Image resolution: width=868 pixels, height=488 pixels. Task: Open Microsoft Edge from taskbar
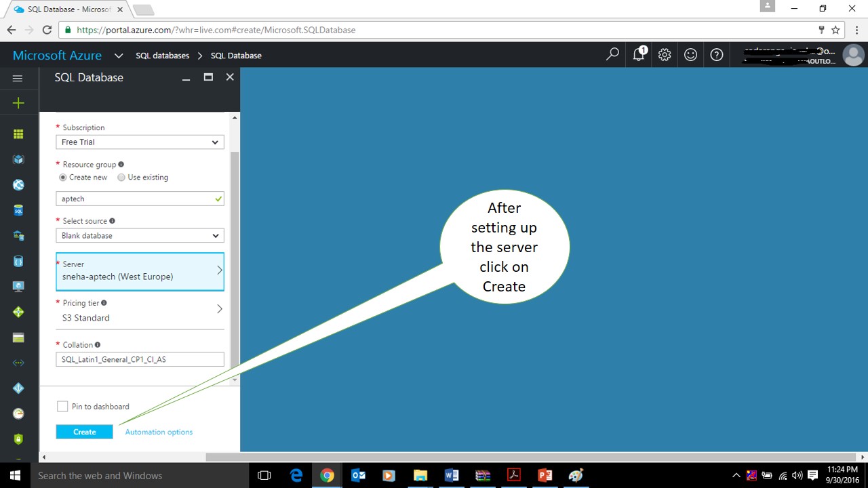296,475
